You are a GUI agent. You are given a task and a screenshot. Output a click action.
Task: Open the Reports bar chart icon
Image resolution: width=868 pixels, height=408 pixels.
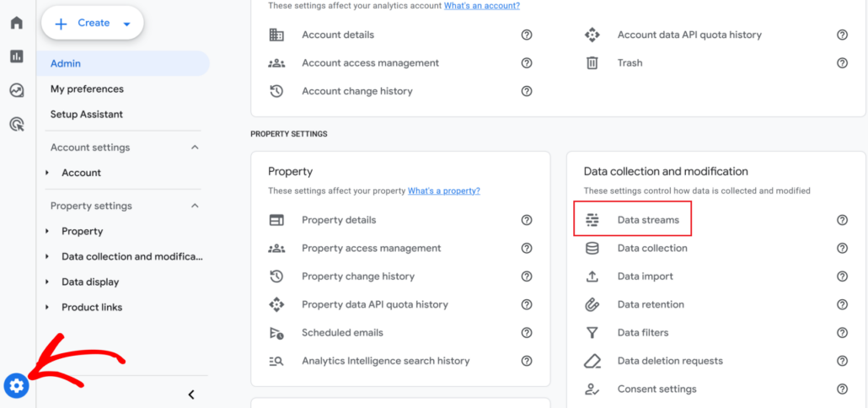(17, 56)
